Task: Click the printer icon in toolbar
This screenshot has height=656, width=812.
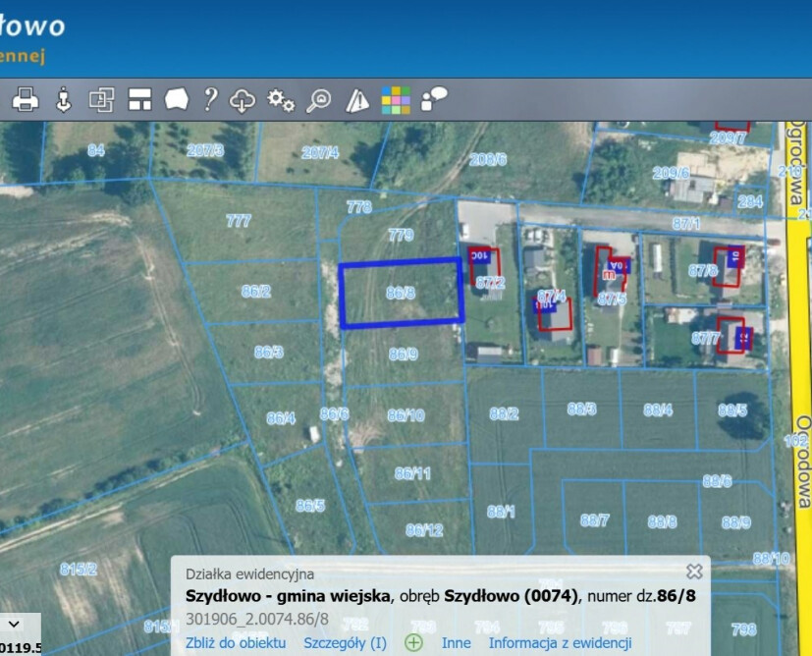Action: 25,99
